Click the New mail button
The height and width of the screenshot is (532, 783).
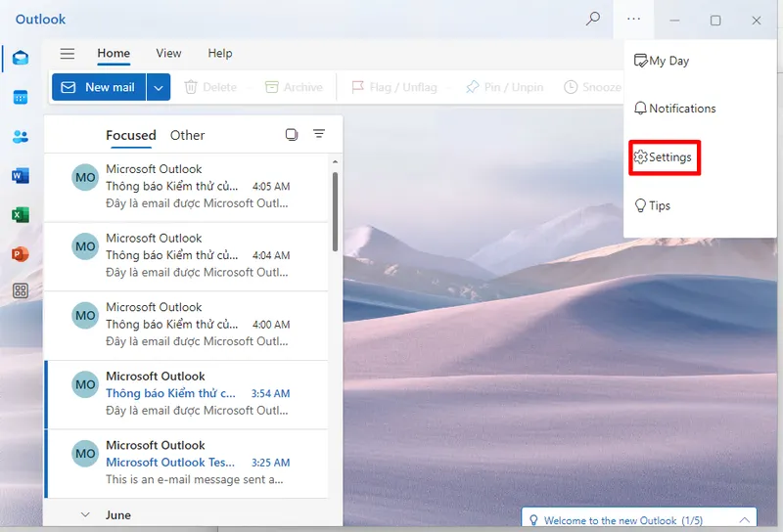(x=99, y=87)
